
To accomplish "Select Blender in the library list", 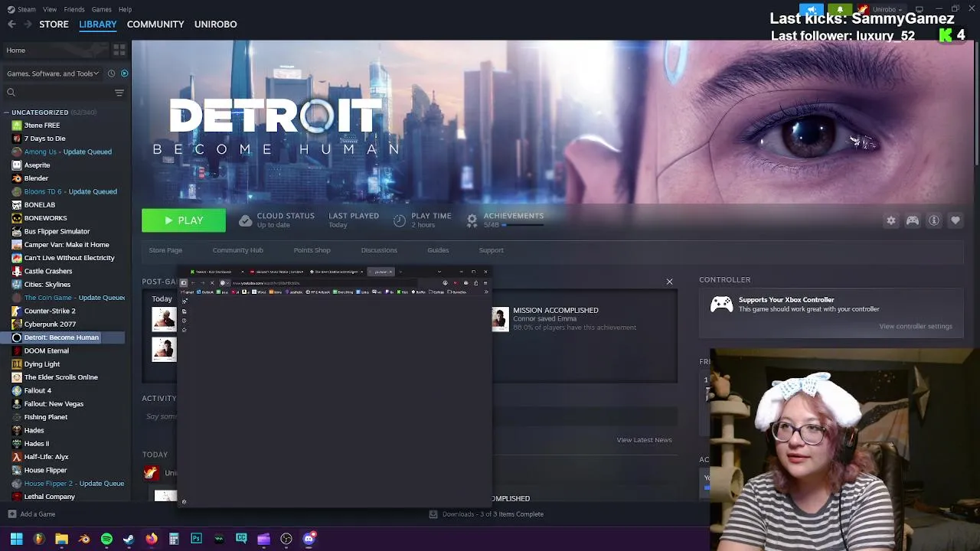I will point(36,178).
